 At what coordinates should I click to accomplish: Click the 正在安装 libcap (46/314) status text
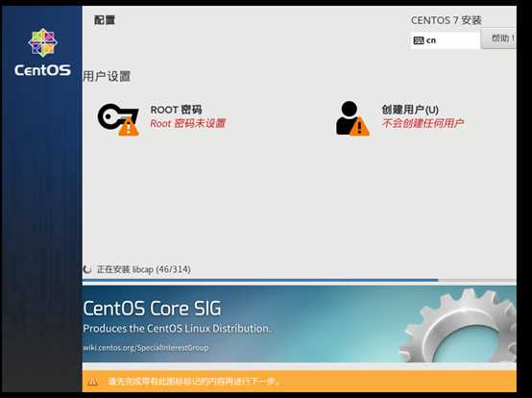[143, 269]
